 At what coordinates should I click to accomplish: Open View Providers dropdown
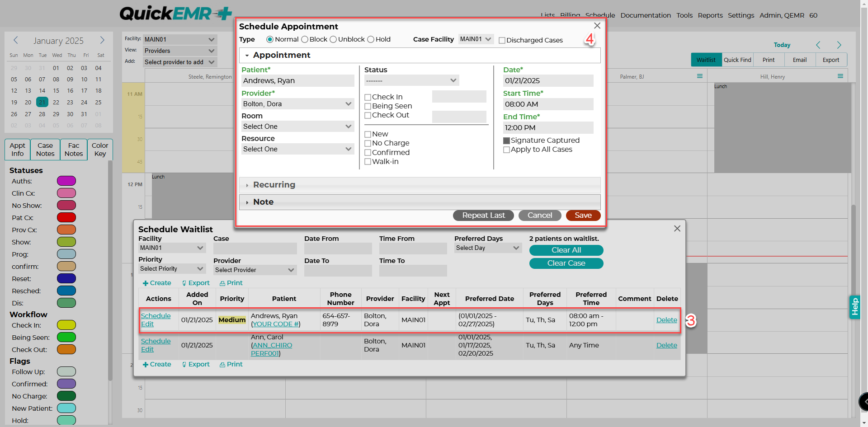[180, 51]
